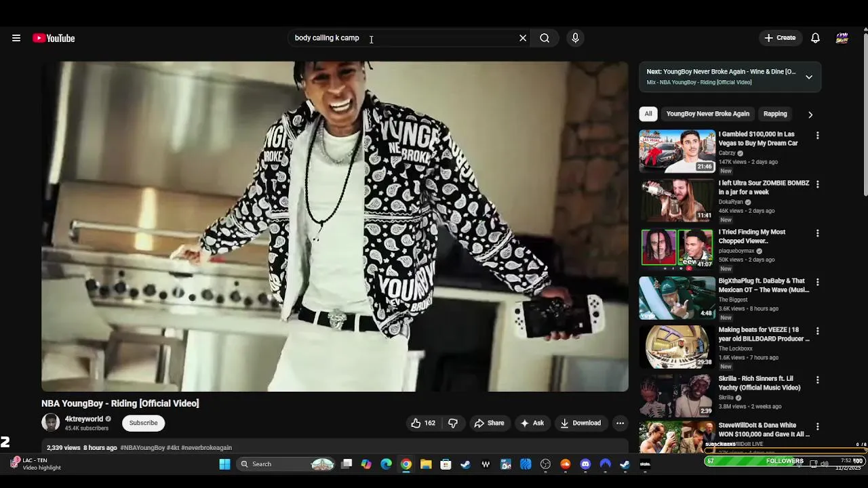Viewport: 868px width, 488px height.
Task: Open the Most Chopped Viewer thumbnail
Action: tap(677, 249)
